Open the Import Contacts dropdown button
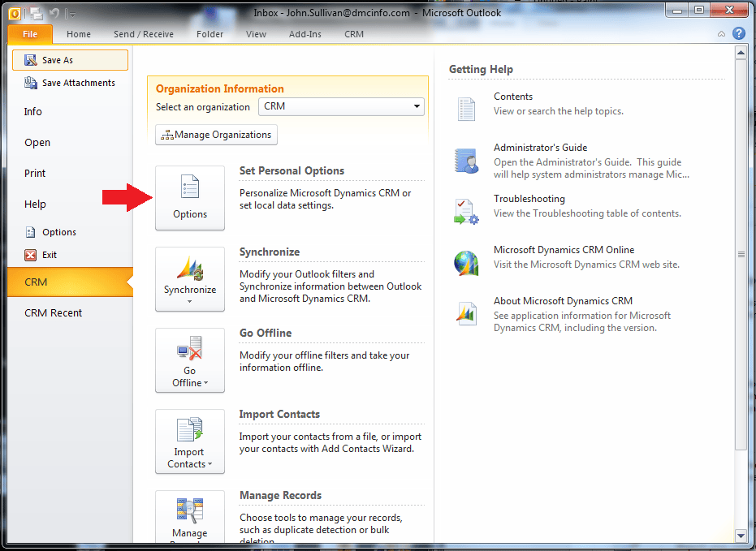Image resolution: width=756 pixels, height=551 pixels. (x=190, y=441)
